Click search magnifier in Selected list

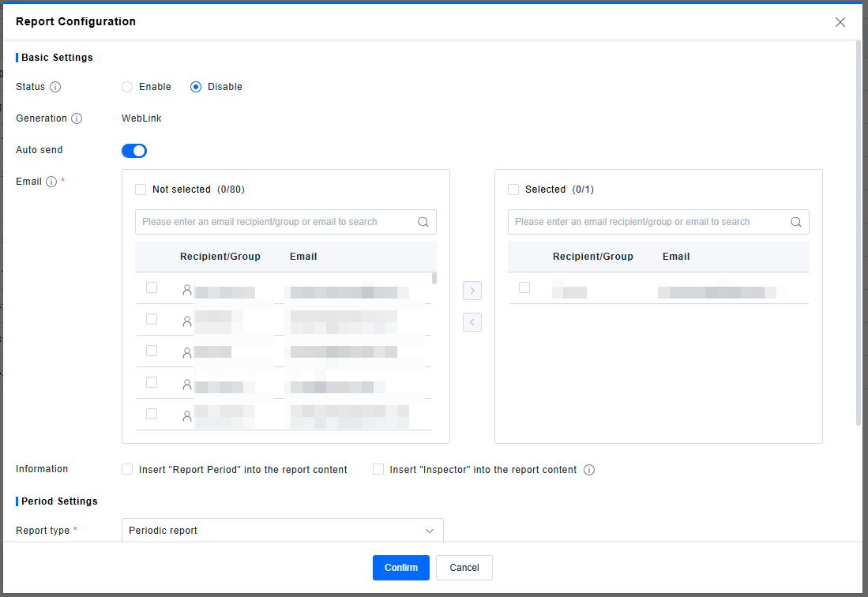796,222
